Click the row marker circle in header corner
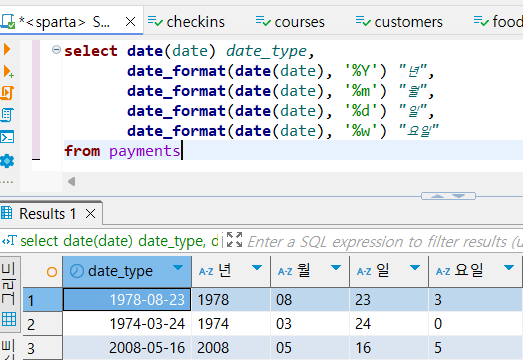Viewport: 523px width, 360px height. pos(52,272)
